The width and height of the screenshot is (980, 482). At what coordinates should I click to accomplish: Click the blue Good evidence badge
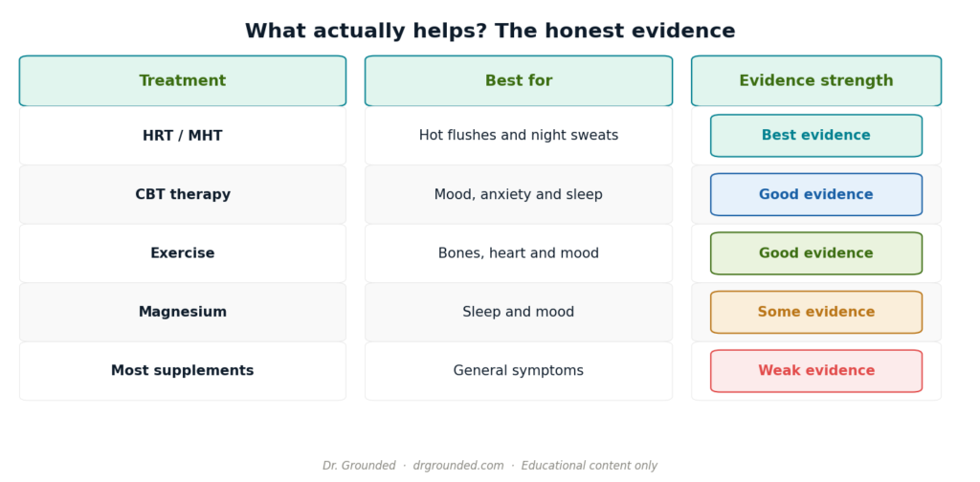click(816, 194)
